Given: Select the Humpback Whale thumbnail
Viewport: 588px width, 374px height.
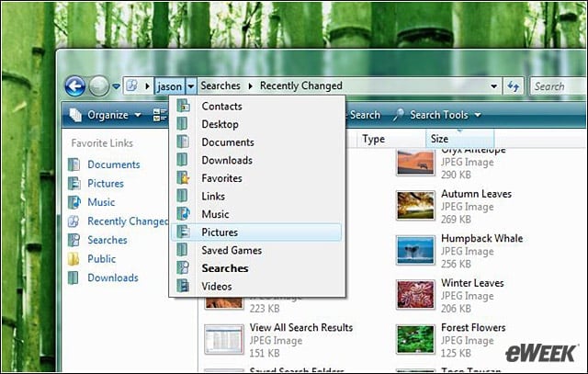Looking at the screenshot, I should (415, 250).
